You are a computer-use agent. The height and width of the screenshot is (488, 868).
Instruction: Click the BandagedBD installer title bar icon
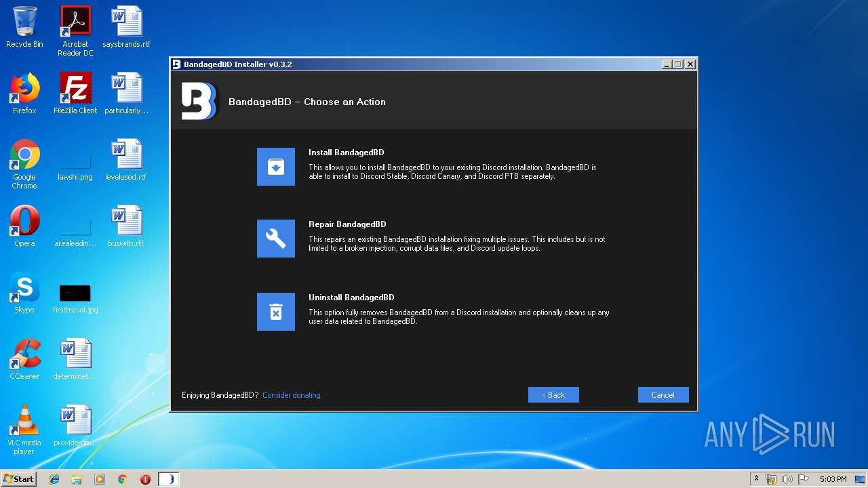(x=177, y=64)
